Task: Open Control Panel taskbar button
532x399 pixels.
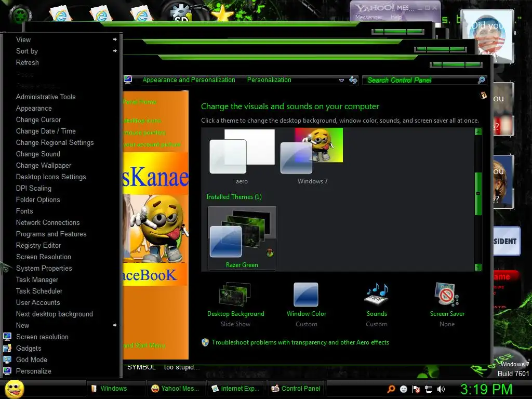Action: (x=296, y=389)
